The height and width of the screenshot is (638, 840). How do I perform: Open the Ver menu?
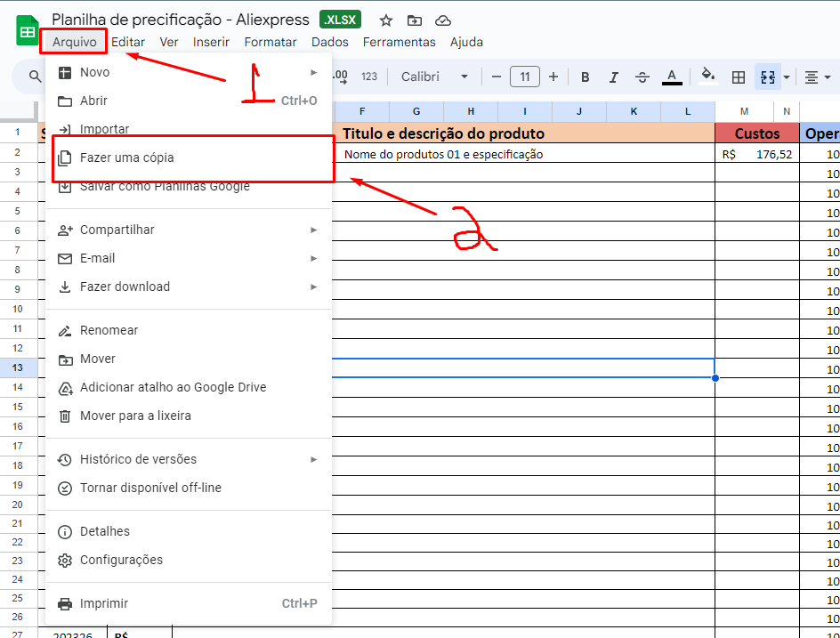click(x=169, y=42)
